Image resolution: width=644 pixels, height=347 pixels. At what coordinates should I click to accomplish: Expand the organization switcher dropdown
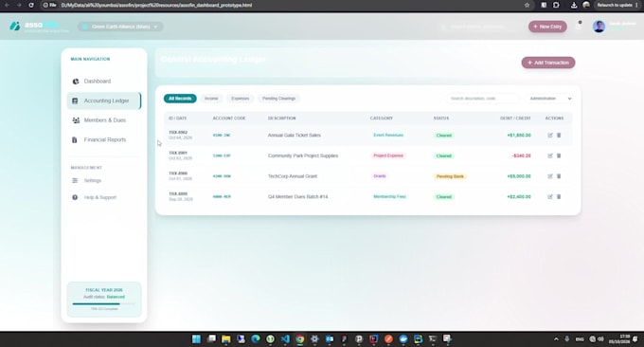click(x=120, y=27)
